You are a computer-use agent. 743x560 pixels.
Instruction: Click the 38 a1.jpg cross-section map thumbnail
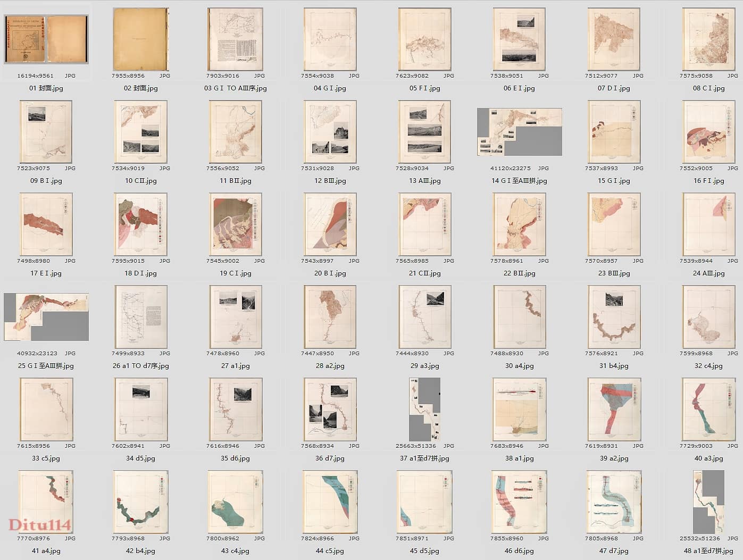point(519,409)
